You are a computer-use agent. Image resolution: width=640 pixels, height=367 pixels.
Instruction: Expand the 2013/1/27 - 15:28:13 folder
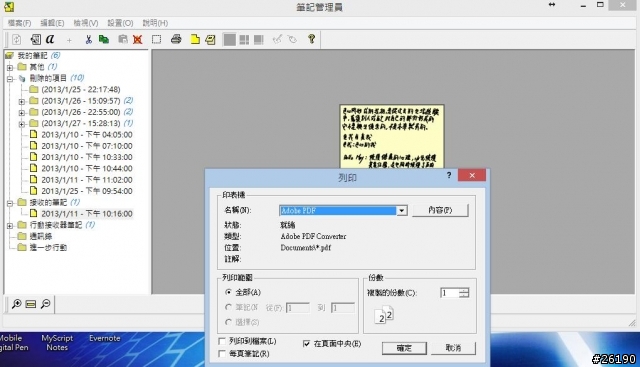[22, 124]
